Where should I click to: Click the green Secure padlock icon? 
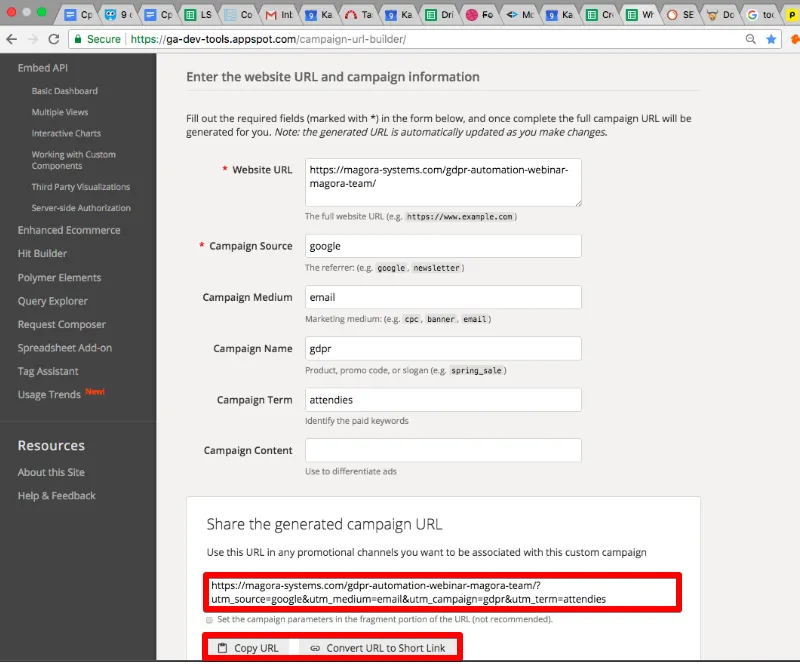(x=78, y=39)
